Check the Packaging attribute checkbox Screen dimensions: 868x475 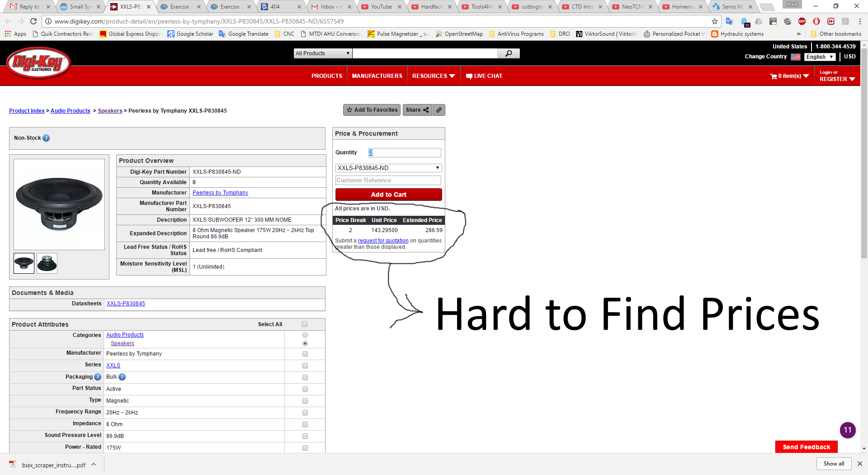[305, 377]
